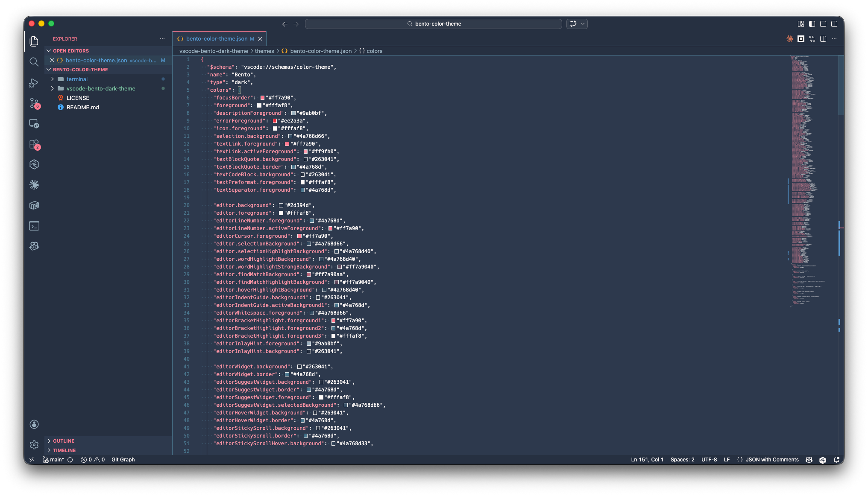Image resolution: width=868 pixels, height=496 pixels.
Task: Click the 42Crunch hexagon in status bar
Action: coord(823,460)
